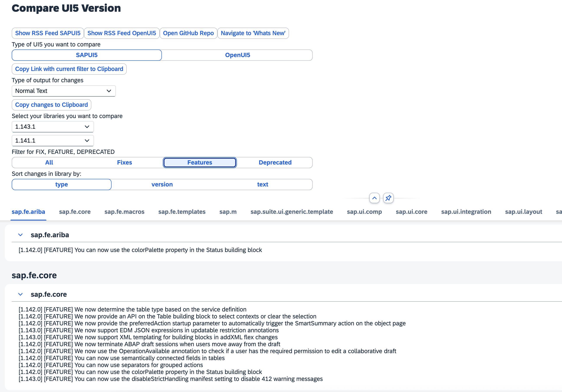Sort changes in library by text

(262, 184)
